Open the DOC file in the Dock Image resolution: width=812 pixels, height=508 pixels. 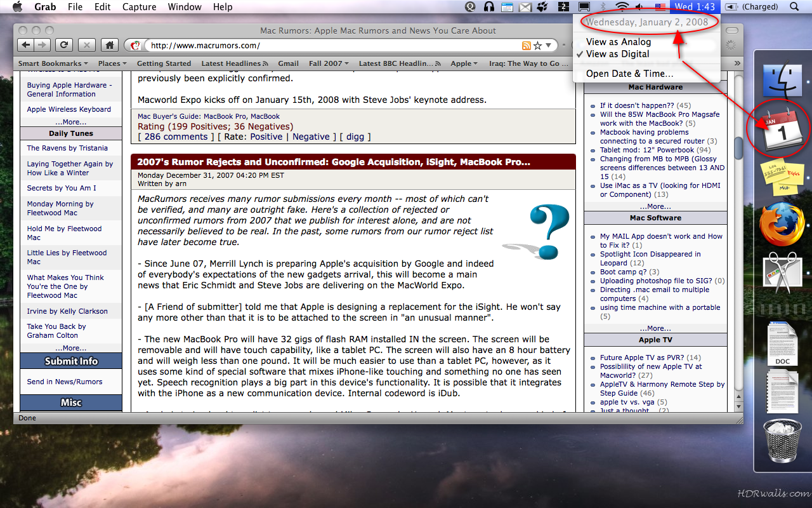tap(782, 345)
